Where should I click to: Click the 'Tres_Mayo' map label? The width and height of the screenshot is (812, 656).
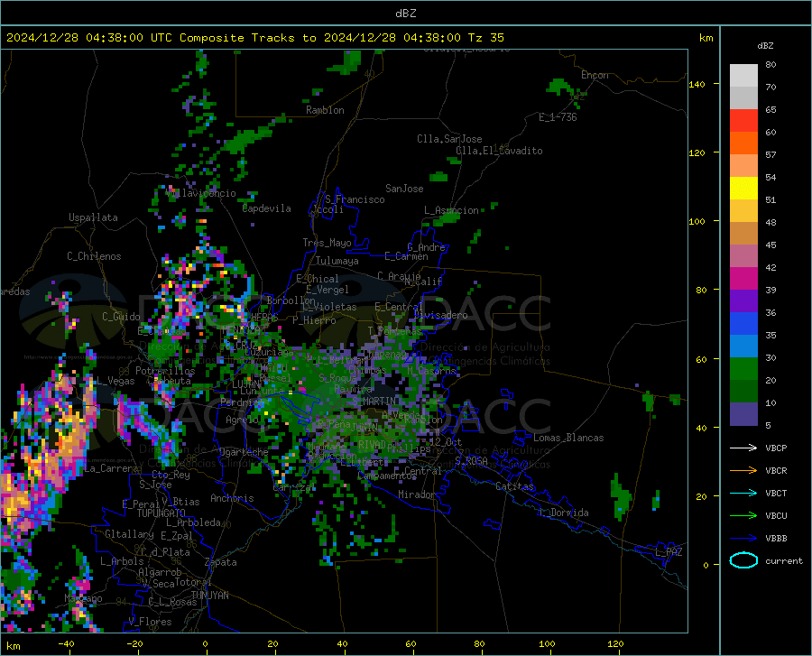point(327,243)
